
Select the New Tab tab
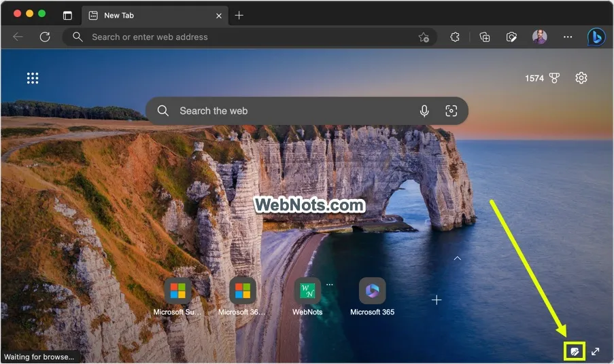(154, 16)
